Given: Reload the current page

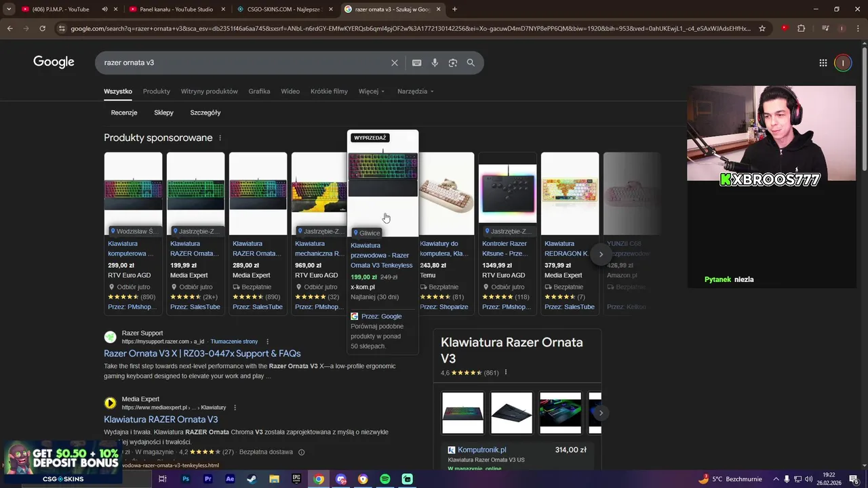Looking at the screenshot, I should point(42,28).
